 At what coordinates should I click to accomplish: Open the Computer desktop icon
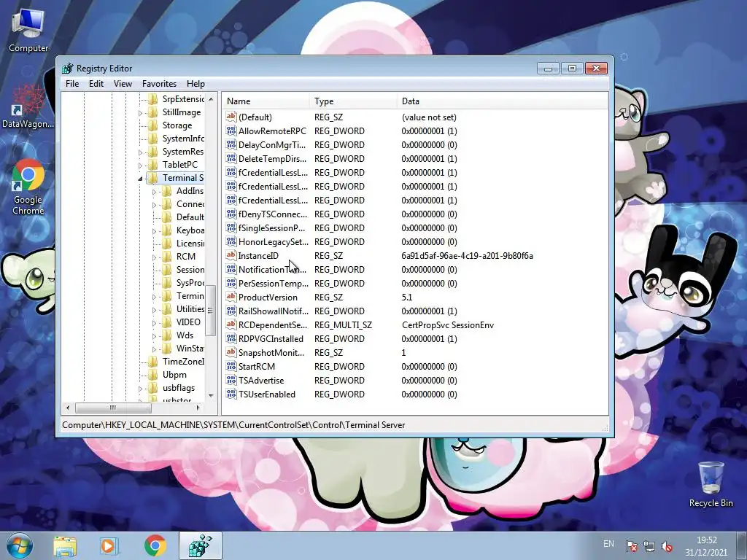pos(28,31)
